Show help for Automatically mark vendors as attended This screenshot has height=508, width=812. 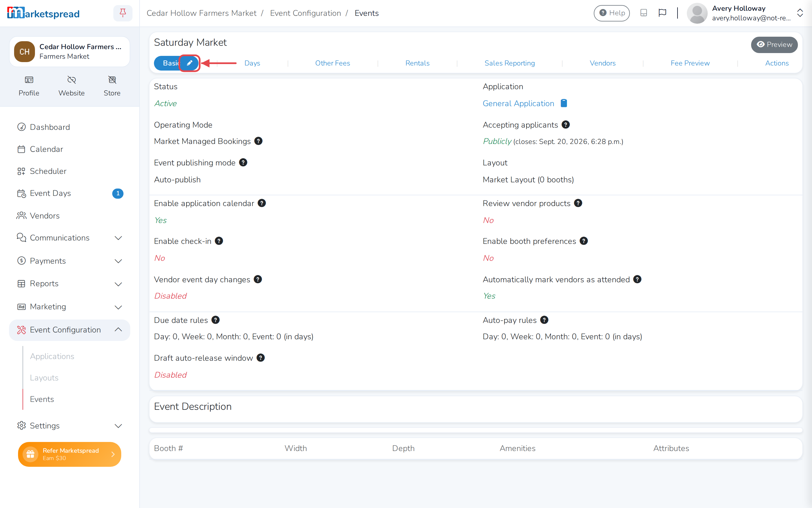[x=637, y=279]
